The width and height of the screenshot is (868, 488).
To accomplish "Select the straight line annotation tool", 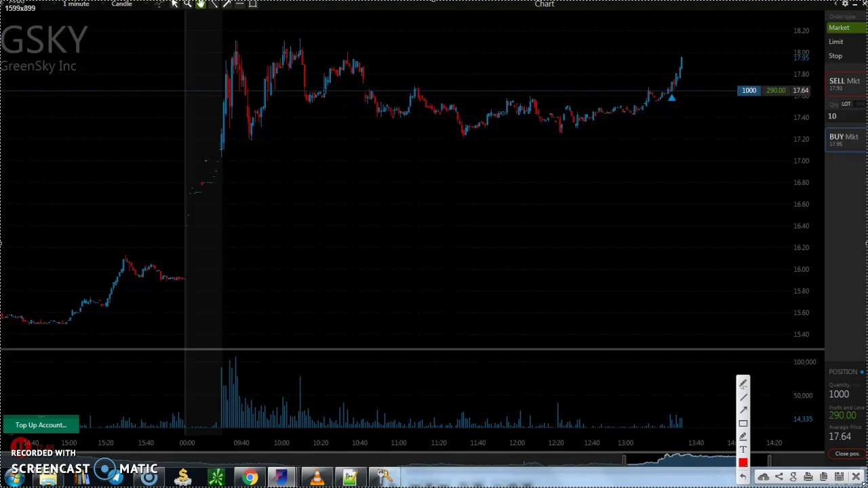I will pos(743,397).
